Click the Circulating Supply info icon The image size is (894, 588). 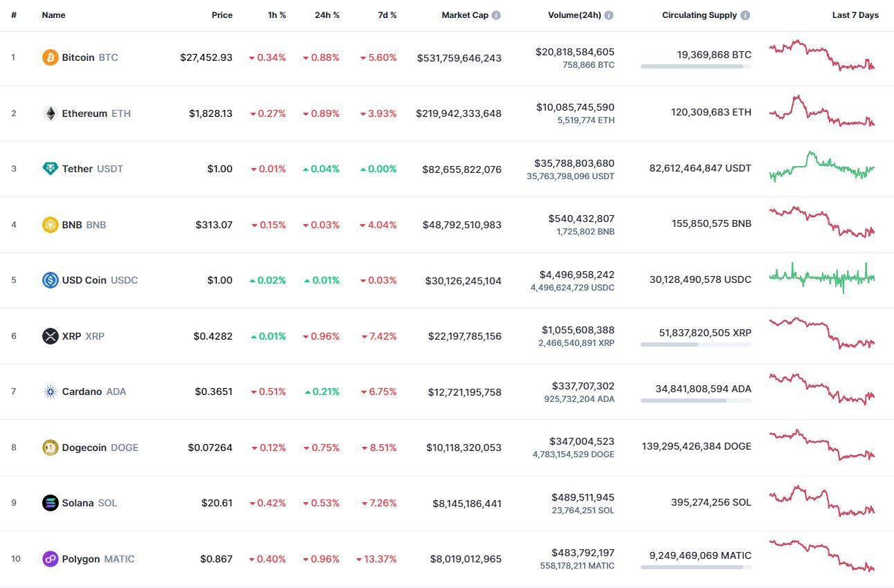(x=745, y=15)
